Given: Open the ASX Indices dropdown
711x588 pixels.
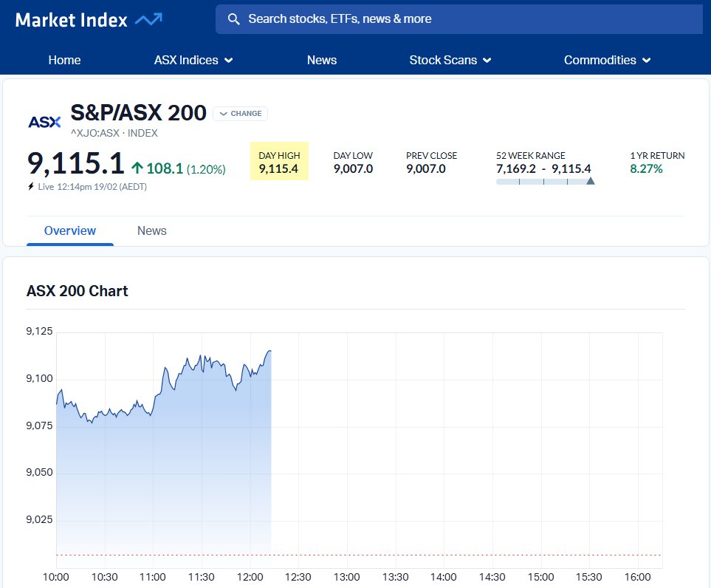Looking at the screenshot, I should point(193,60).
